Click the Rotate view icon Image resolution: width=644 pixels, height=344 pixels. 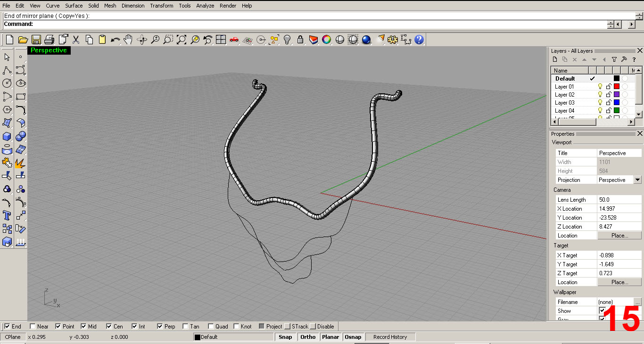142,40
